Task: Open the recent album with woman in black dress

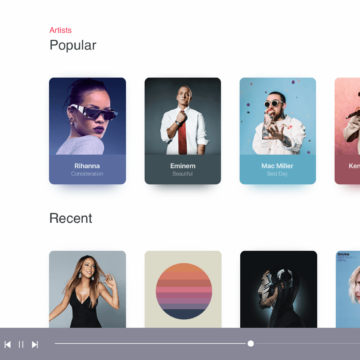Action: click(x=87, y=289)
